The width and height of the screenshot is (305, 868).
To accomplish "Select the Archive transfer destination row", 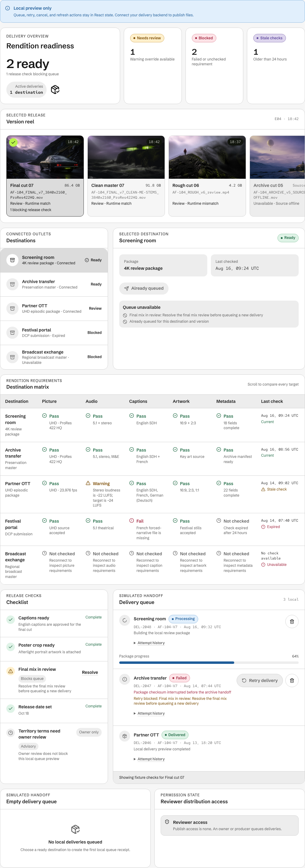I will pyautogui.click(x=54, y=284).
